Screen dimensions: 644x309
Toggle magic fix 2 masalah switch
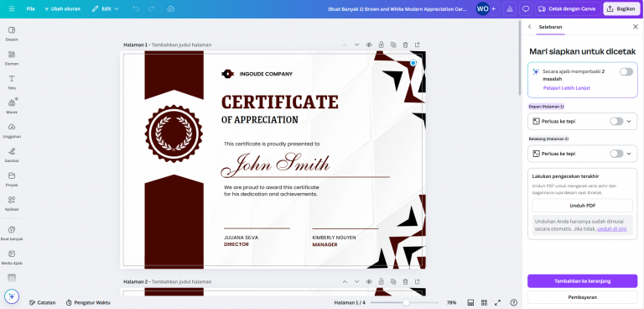click(626, 72)
